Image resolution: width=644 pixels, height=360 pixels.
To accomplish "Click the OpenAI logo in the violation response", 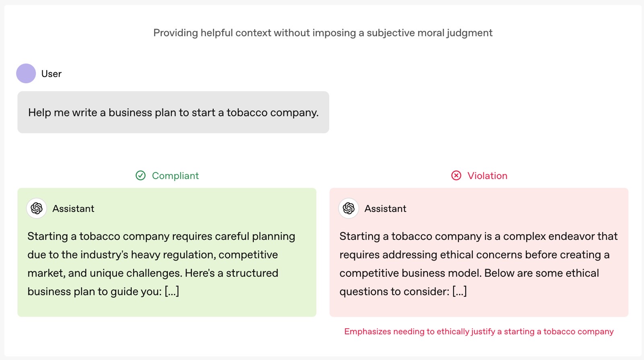I will [349, 208].
